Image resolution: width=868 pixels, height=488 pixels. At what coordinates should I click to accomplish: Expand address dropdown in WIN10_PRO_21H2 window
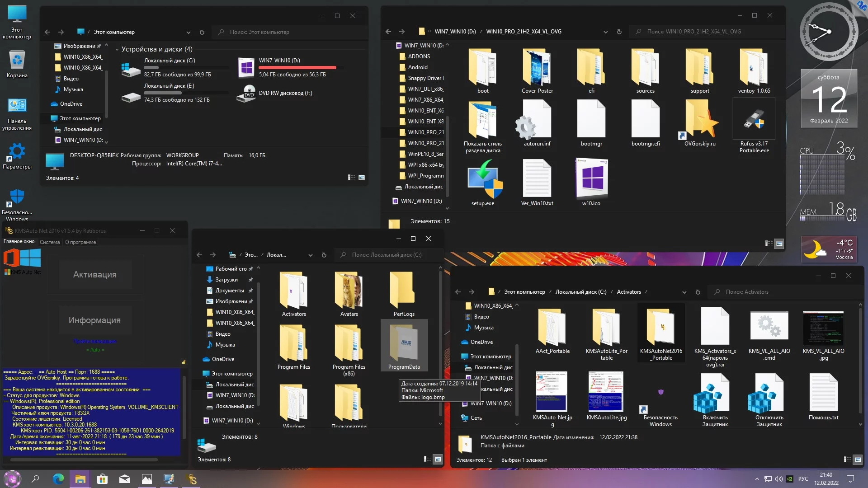[x=605, y=32]
